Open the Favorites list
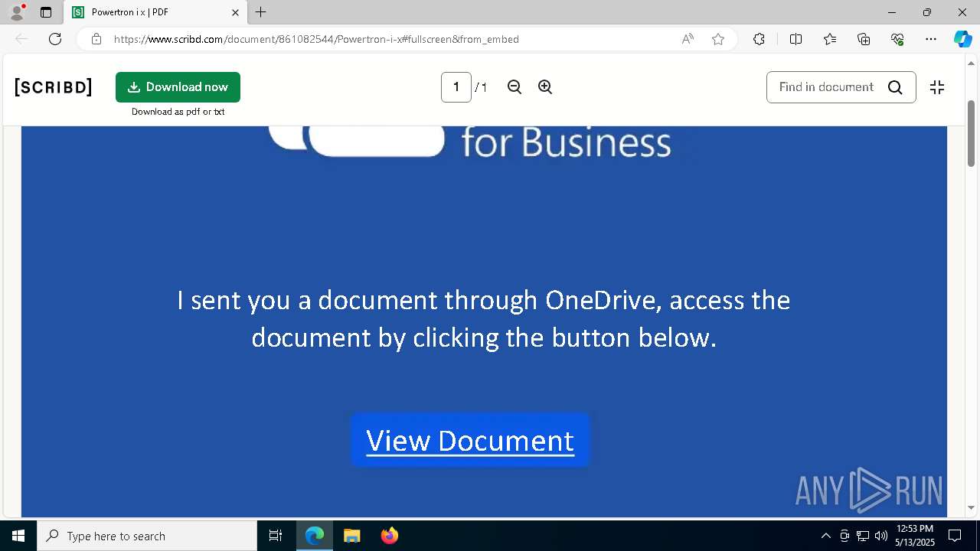 pyautogui.click(x=830, y=39)
